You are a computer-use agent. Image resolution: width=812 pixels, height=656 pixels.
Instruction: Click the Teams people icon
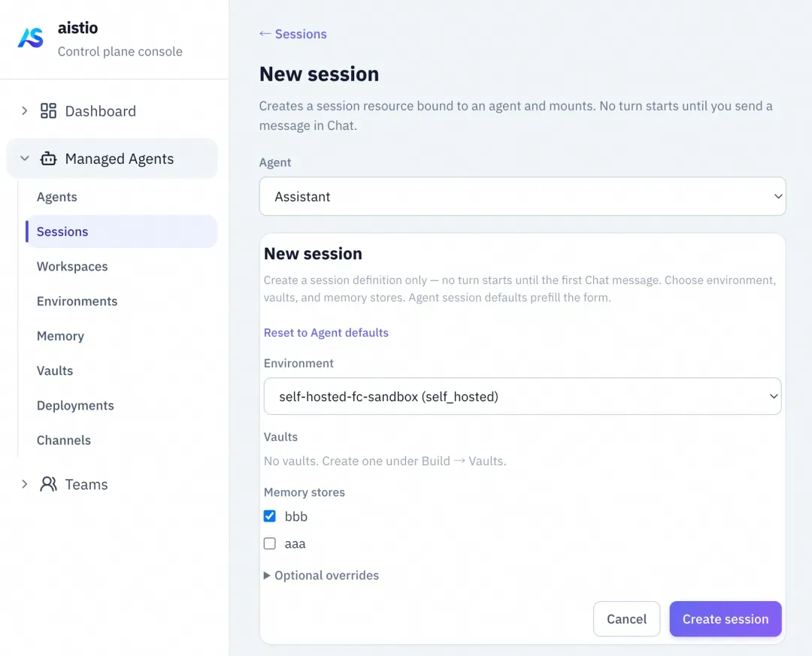[48, 484]
